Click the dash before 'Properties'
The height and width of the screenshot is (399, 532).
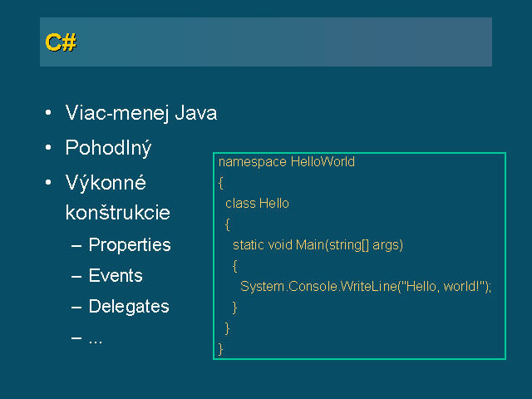point(76,246)
